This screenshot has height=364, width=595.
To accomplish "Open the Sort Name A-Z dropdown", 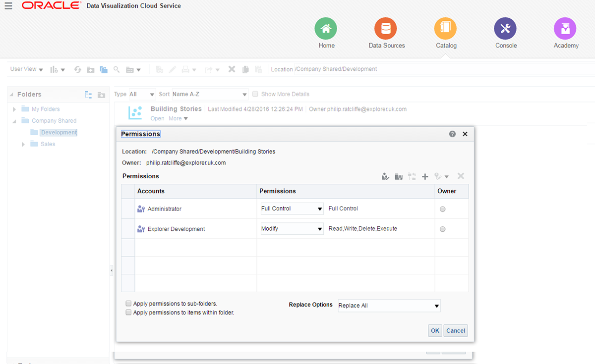I will 210,94.
